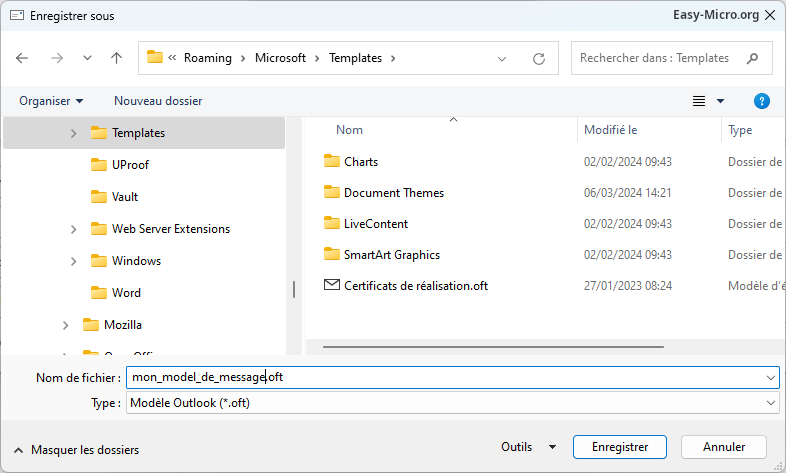The image size is (786, 473).
Task: Create a Nouveau dossier
Action: [x=158, y=101]
